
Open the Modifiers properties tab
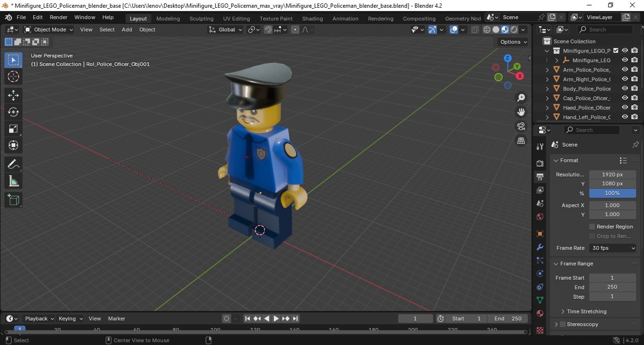pos(540,247)
